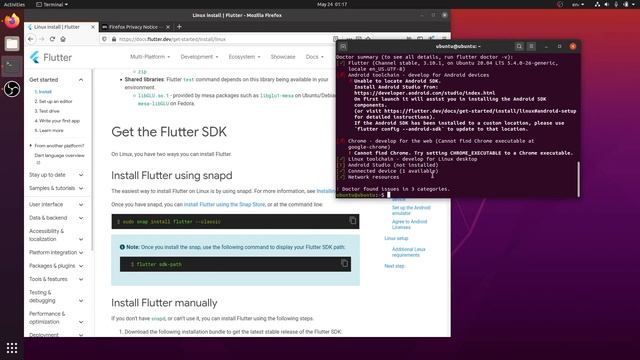This screenshot has width=640, height=360.
Task: Open Additional Linux requirements link
Action: (x=409, y=252)
